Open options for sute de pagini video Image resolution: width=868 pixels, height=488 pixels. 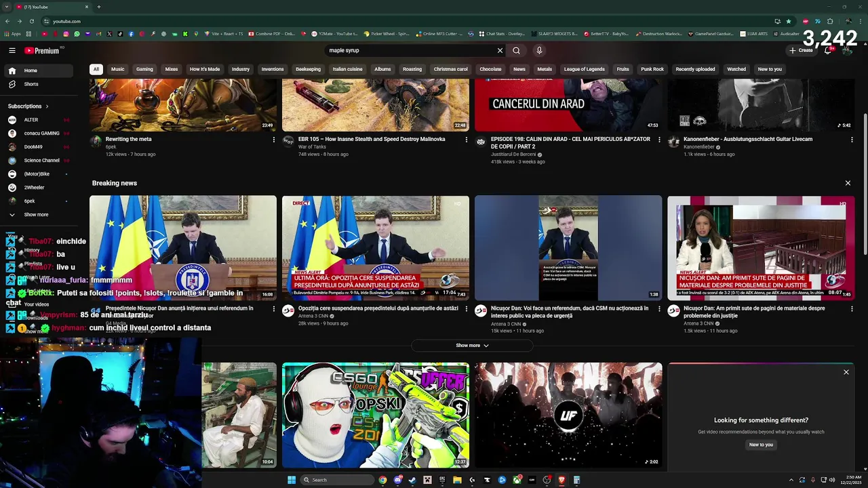click(852, 309)
